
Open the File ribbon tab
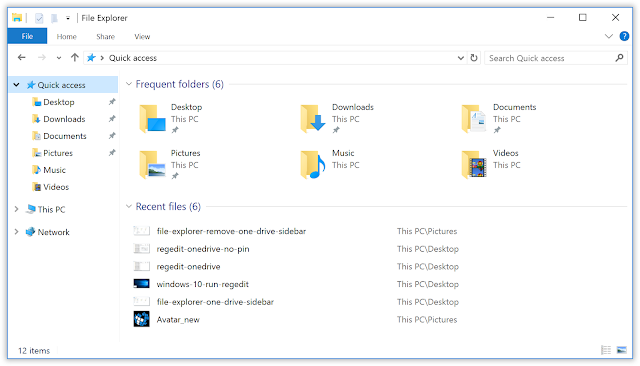[27, 36]
